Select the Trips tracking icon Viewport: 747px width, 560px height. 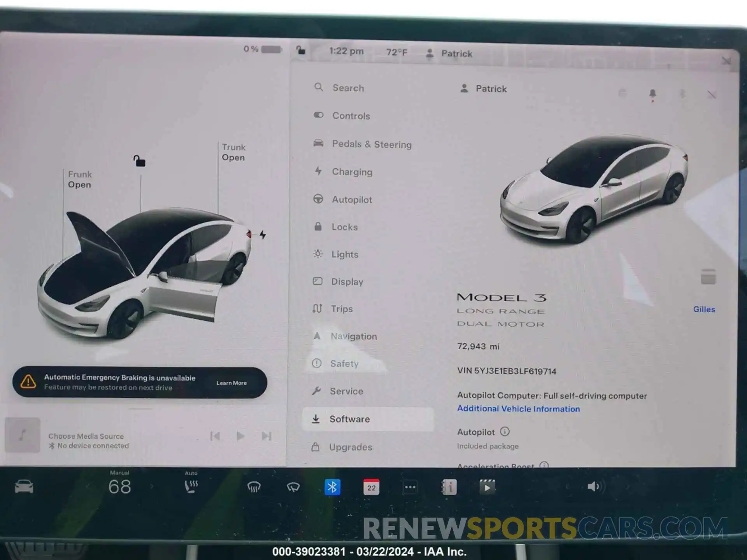click(316, 308)
